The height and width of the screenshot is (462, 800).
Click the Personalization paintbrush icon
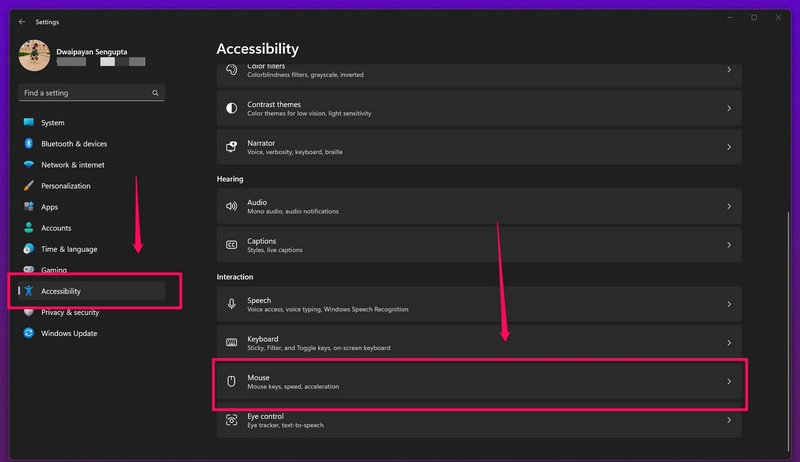29,186
